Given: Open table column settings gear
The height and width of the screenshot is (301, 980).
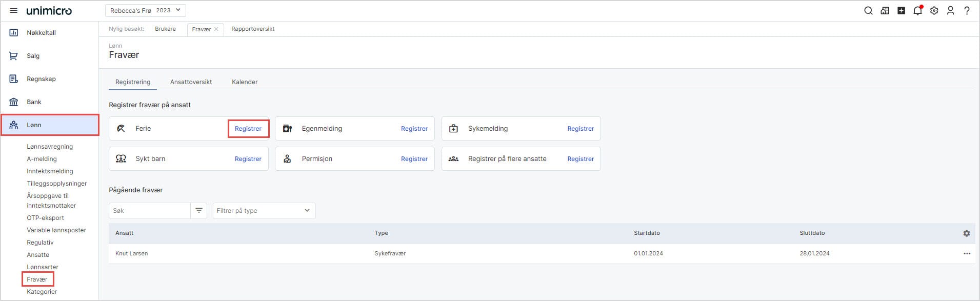Looking at the screenshot, I should (966, 233).
